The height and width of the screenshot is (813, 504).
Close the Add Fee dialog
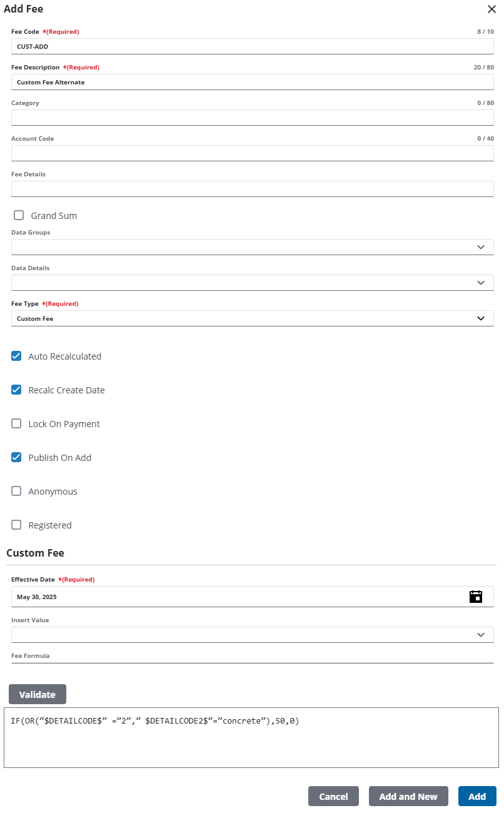coord(491,9)
